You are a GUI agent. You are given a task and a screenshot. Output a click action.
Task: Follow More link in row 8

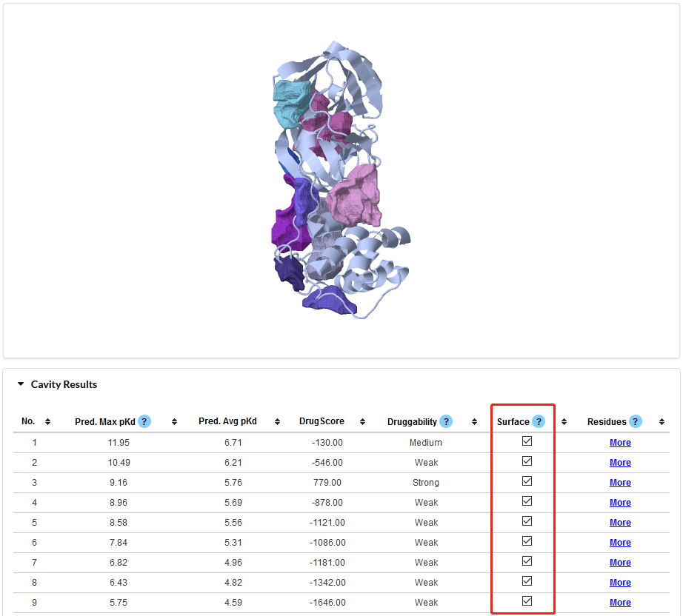coord(620,583)
